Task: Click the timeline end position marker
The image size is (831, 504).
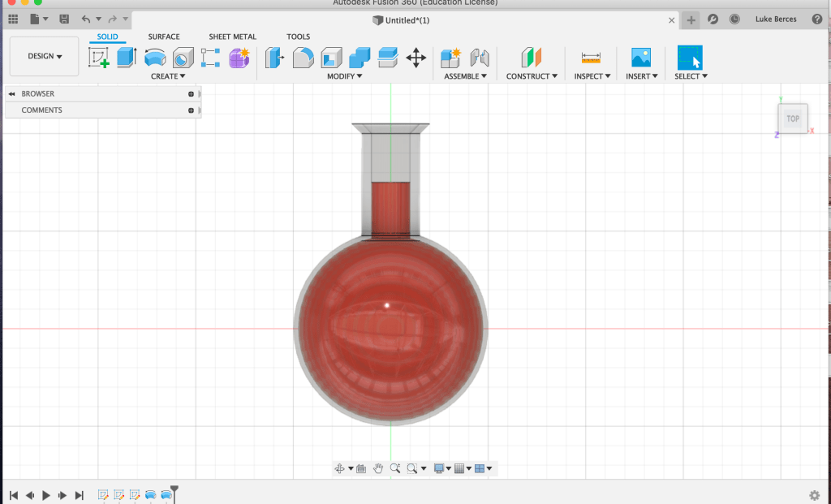Action: 174,490
